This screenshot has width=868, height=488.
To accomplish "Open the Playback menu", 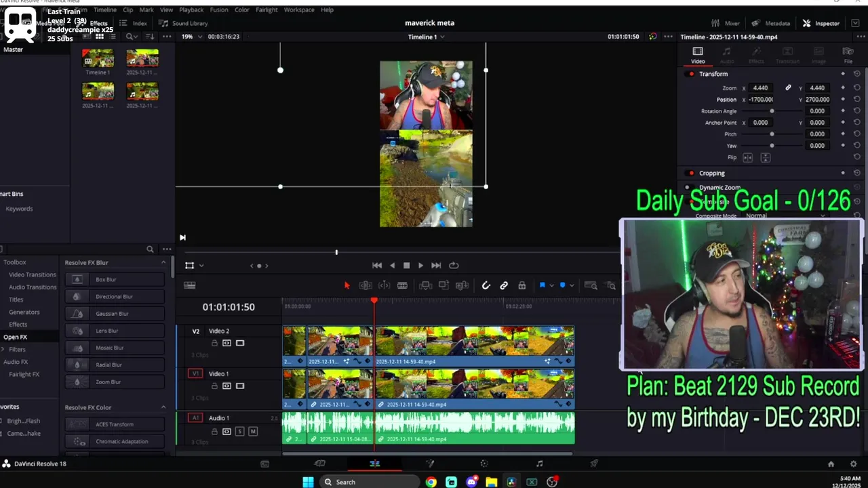I will pyautogui.click(x=191, y=10).
